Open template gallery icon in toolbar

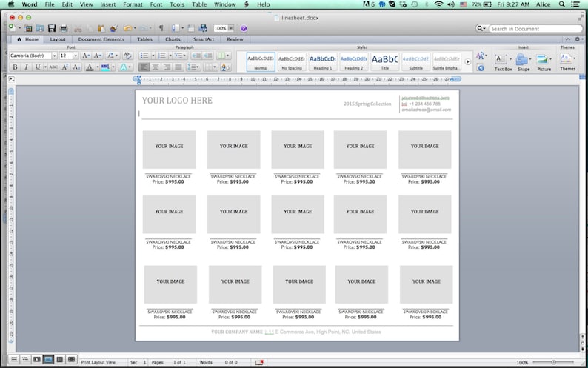click(x=28, y=29)
